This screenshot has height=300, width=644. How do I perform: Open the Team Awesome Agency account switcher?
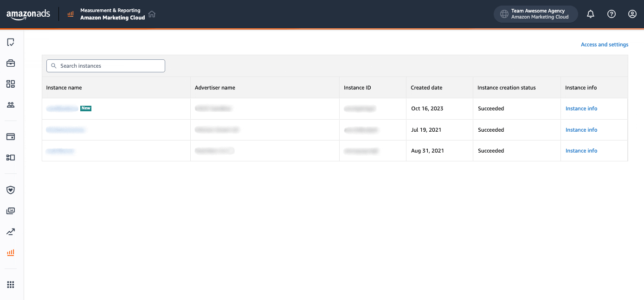click(x=535, y=14)
